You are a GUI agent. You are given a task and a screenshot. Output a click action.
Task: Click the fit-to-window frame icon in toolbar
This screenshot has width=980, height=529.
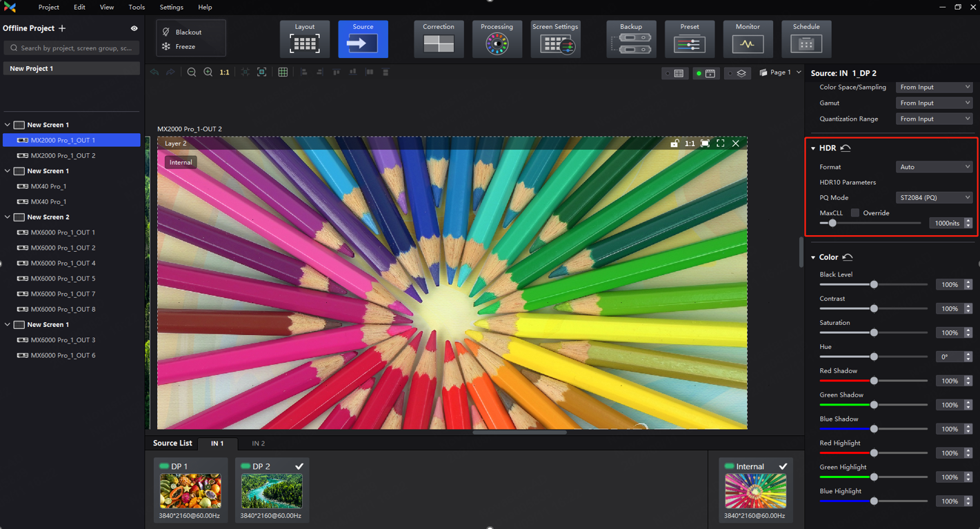(262, 72)
